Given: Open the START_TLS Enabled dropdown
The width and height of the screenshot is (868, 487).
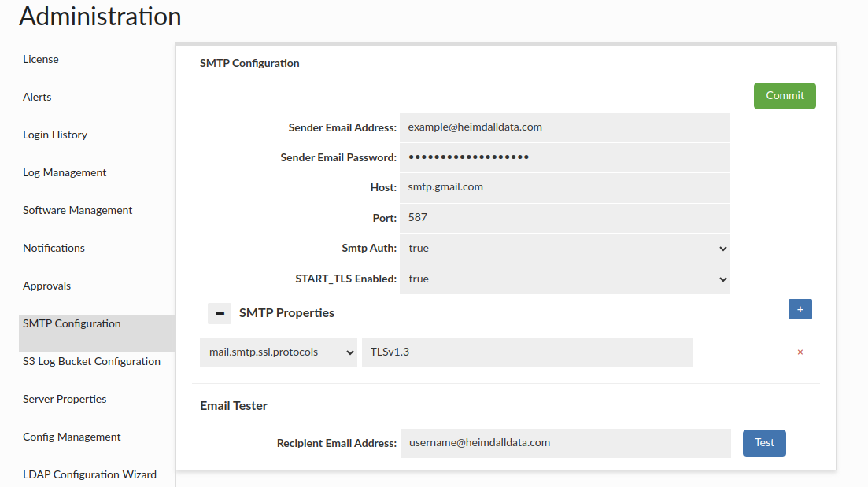Looking at the screenshot, I should click(x=564, y=279).
